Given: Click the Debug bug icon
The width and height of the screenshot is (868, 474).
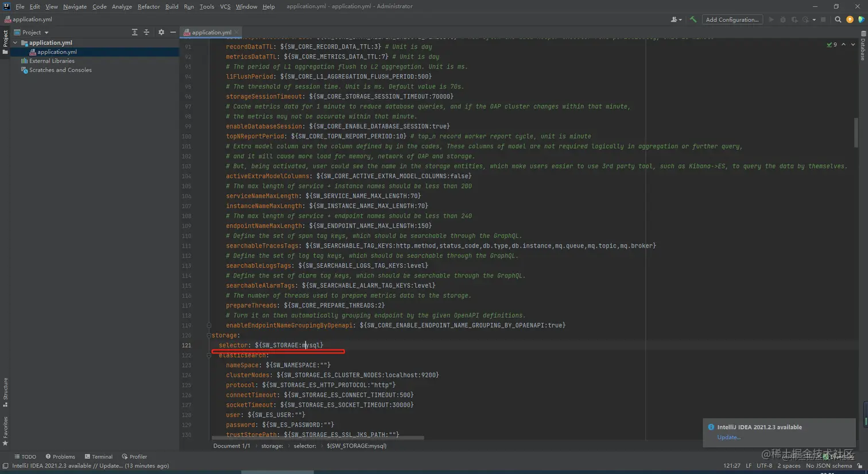Looking at the screenshot, I should coord(783,20).
